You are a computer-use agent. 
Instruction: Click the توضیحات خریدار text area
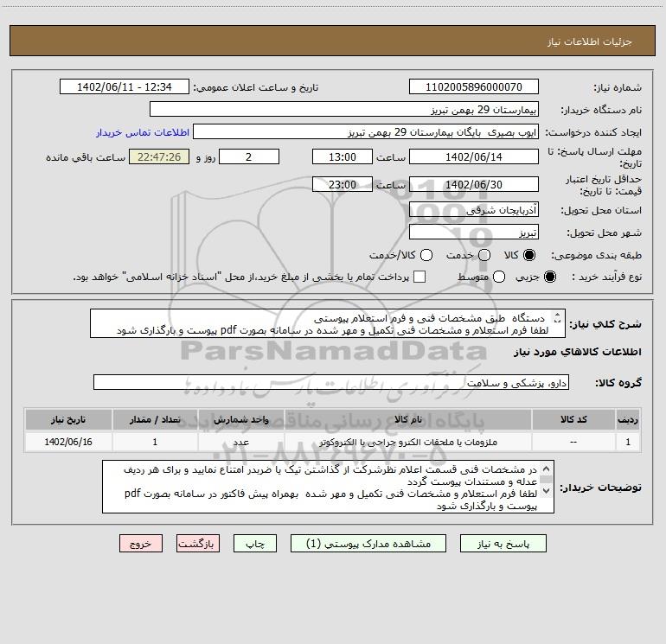(x=328, y=487)
